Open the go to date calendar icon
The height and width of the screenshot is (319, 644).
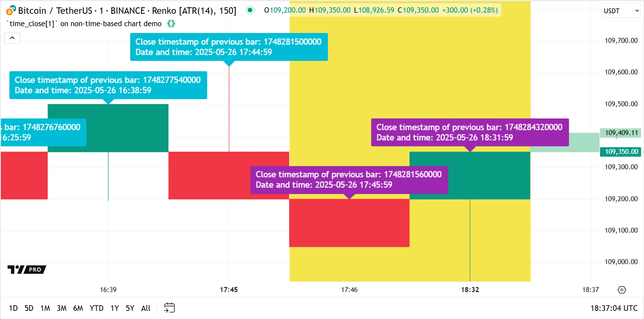point(169,308)
